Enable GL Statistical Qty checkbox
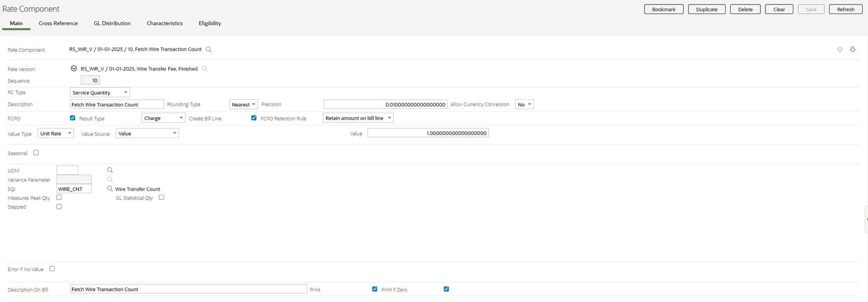Image resolution: width=868 pixels, height=302 pixels. (161, 197)
